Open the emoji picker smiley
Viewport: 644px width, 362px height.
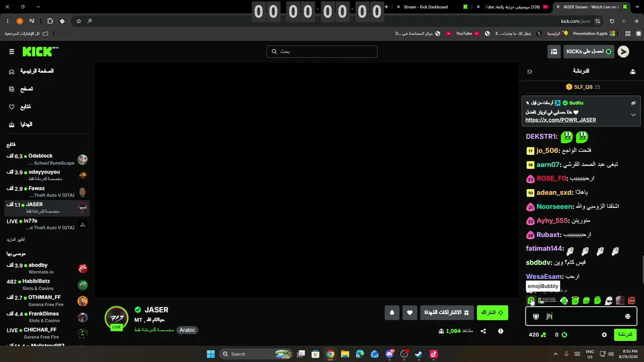(x=627, y=316)
